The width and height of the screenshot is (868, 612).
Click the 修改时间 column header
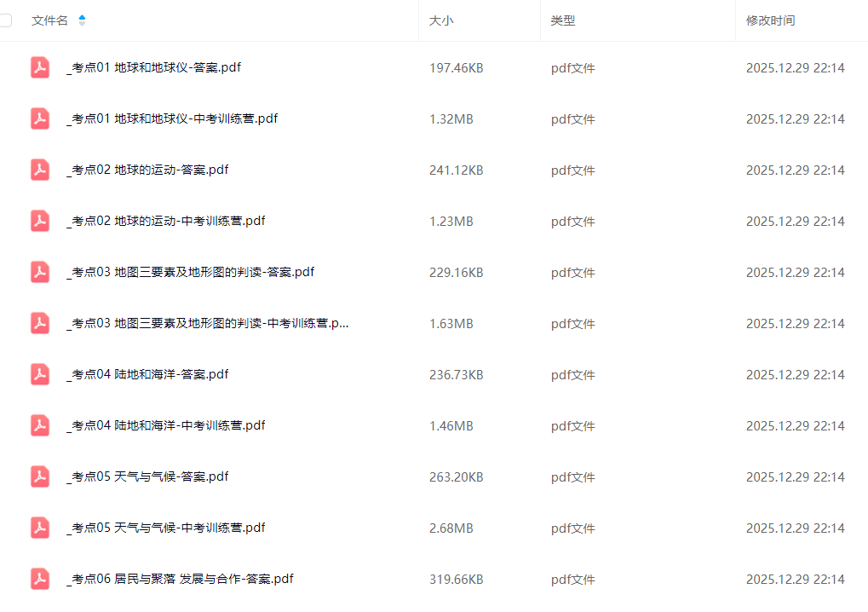769,20
